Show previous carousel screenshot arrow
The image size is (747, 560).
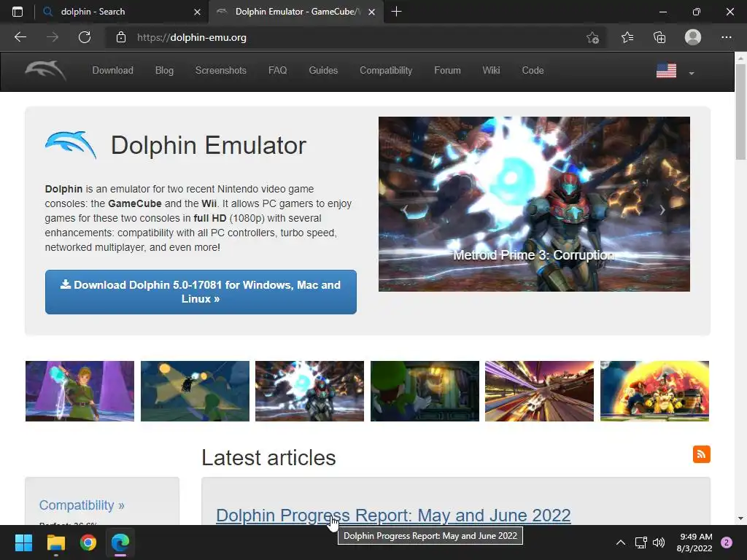(405, 209)
